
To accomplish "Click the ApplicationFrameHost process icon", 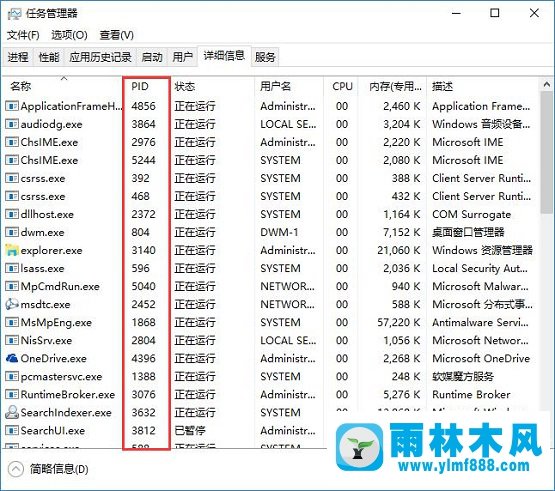I will coord(12,106).
